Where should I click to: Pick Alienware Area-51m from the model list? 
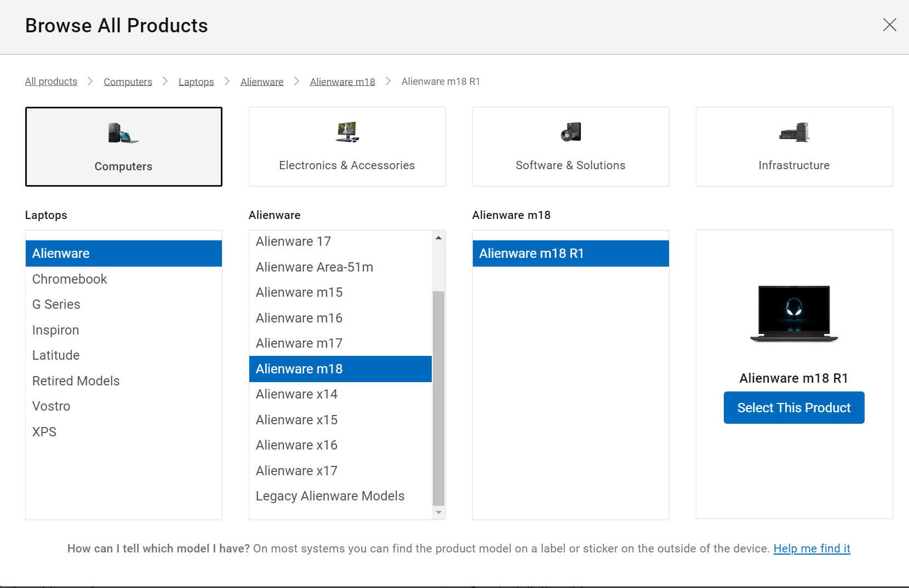[x=315, y=267]
